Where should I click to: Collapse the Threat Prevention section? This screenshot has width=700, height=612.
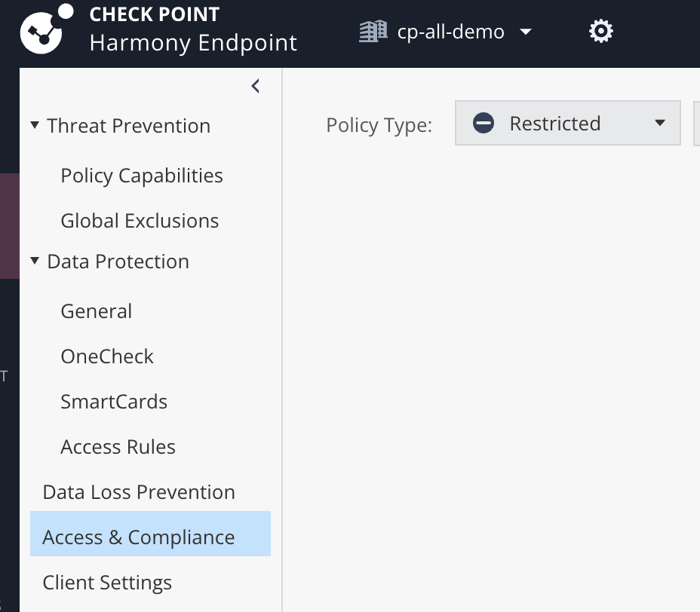click(34, 126)
